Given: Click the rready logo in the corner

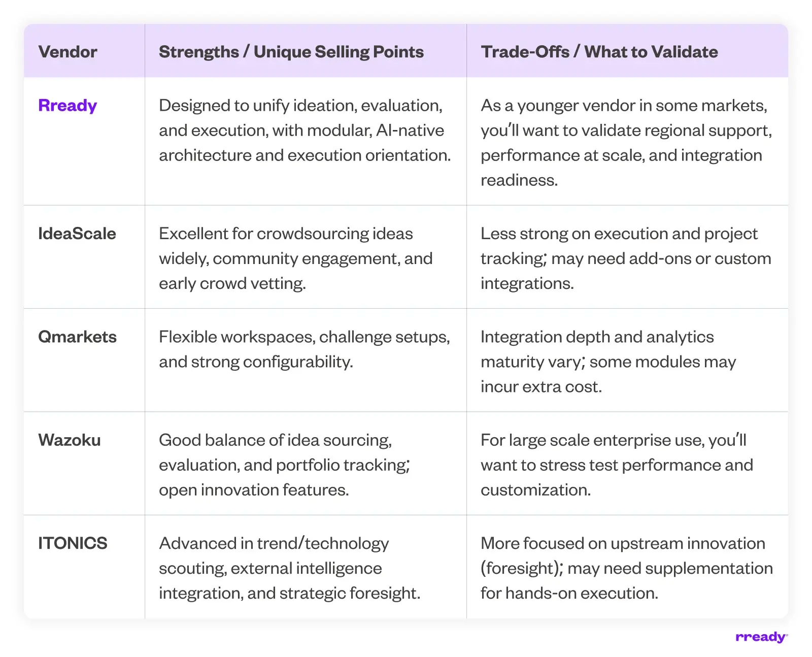Looking at the screenshot, I should click(x=761, y=637).
